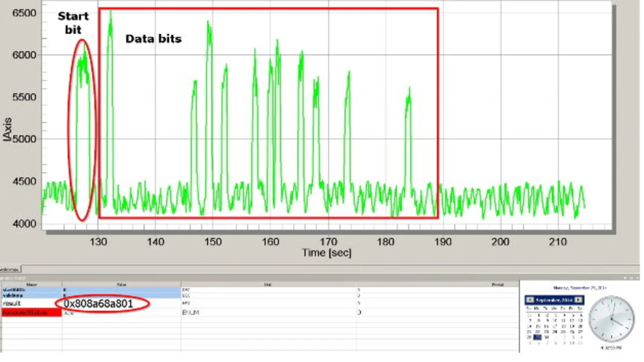Viewport: 644px width, 362px height.
Task: Select the highlighted date 29 in calendar
Action: (x=538, y=337)
